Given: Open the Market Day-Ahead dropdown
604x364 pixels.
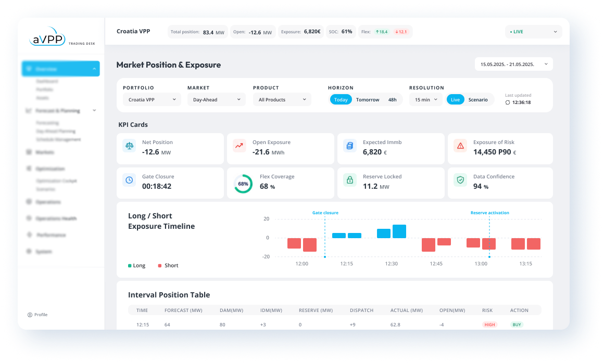Looking at the screenshot, I should pos(217,100).
